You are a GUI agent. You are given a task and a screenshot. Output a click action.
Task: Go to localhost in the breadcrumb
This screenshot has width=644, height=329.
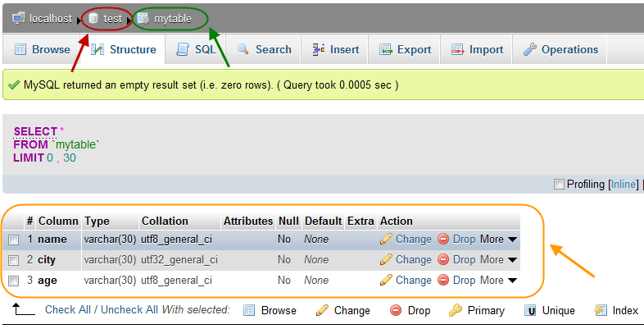[x=51, y=19]
